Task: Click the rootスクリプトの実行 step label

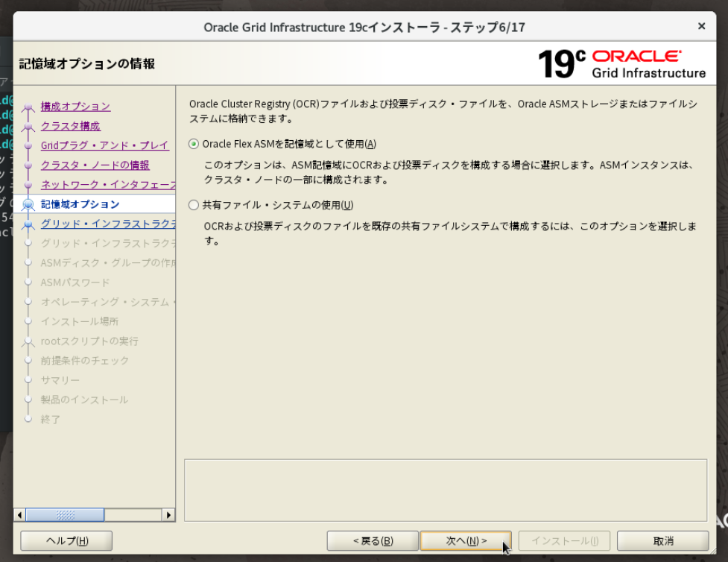Action: click(x=89, y=341)
